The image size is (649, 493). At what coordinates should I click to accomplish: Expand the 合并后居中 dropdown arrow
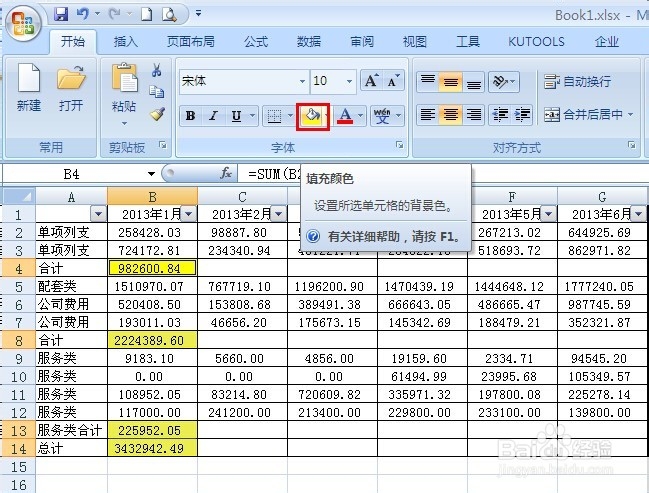tap(630, 114)
